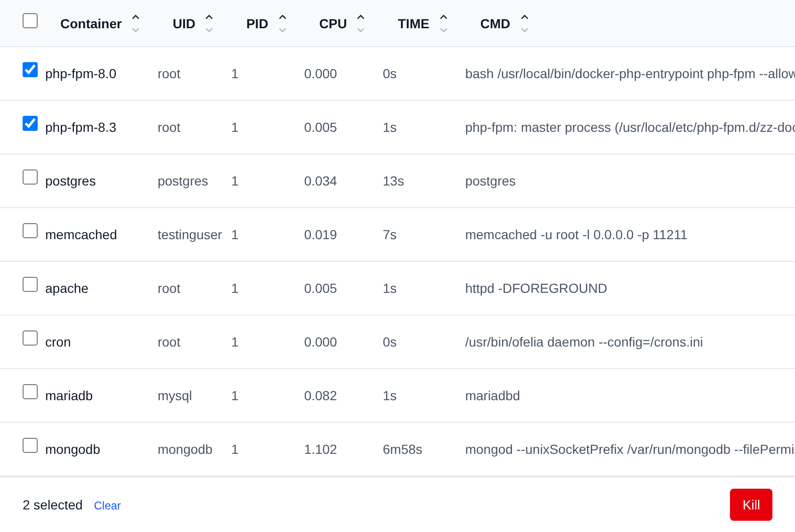Viewport: 795px width, 532px height.
Task: Clear the current selection link
Action: tap(107, 506)
